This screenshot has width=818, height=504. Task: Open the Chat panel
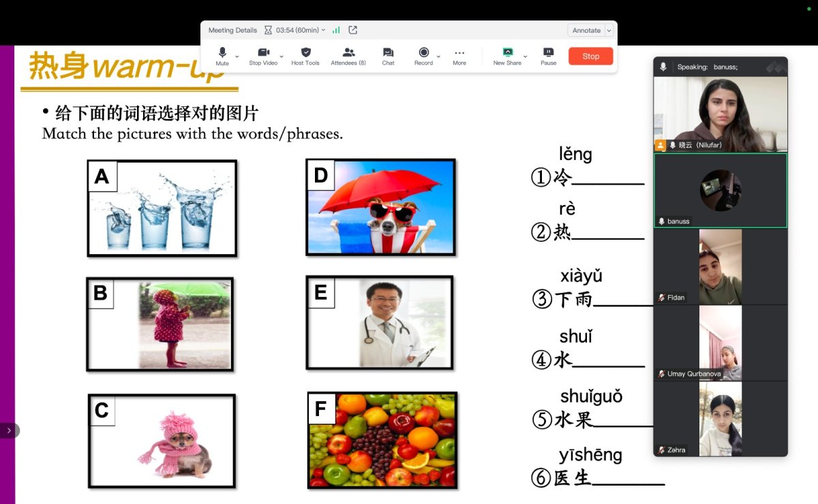pyautogui.click(x=388, y=56)
